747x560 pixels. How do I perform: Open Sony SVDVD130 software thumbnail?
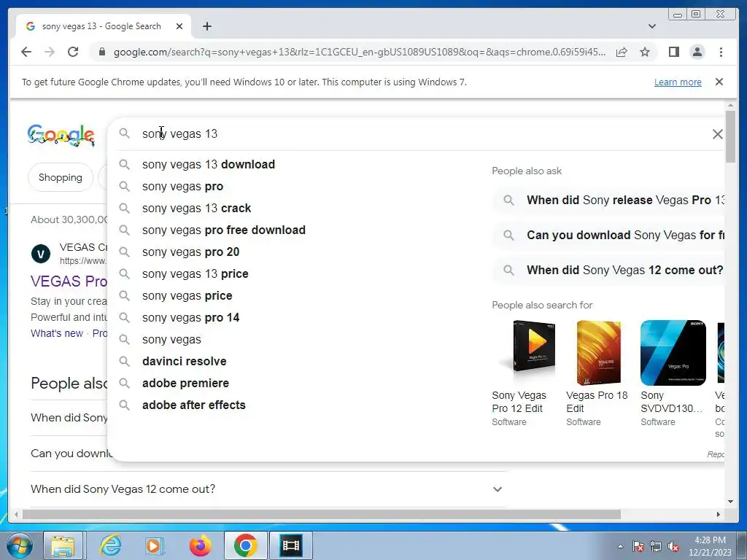(673, 353)
